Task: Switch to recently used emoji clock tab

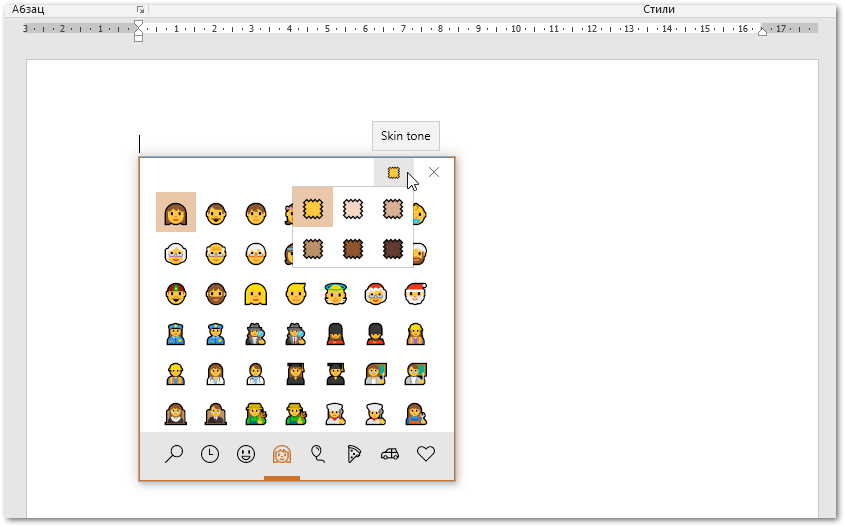Action: click(x=210, y=454)
